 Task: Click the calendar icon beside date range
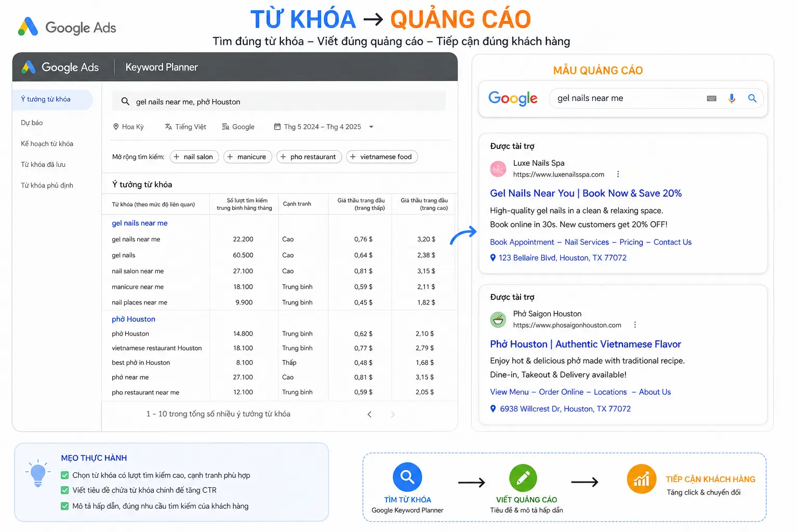277,126
